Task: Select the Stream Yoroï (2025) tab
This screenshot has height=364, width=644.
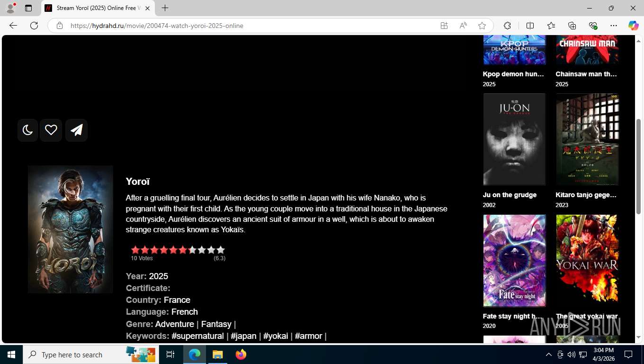Action: pyautogui.click(x=98, y=8)
